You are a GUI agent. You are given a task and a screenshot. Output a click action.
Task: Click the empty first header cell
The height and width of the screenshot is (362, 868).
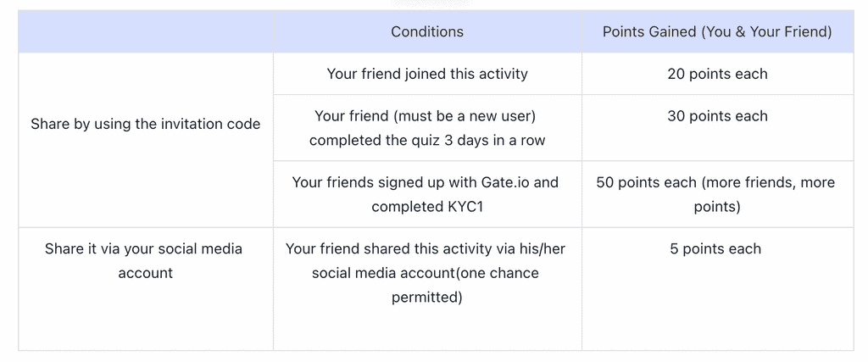pos(146,31)
